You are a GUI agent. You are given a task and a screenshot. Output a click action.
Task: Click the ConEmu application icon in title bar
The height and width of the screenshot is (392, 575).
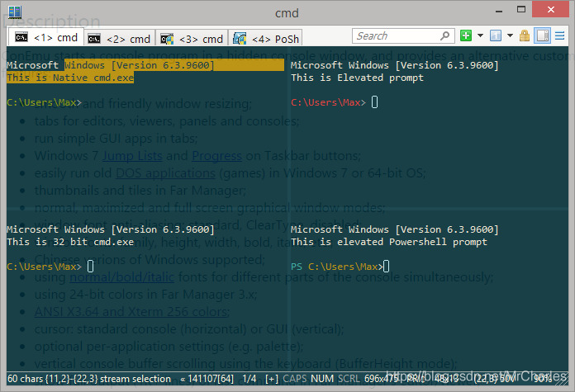pyautogui.click(x=15, y=12)
